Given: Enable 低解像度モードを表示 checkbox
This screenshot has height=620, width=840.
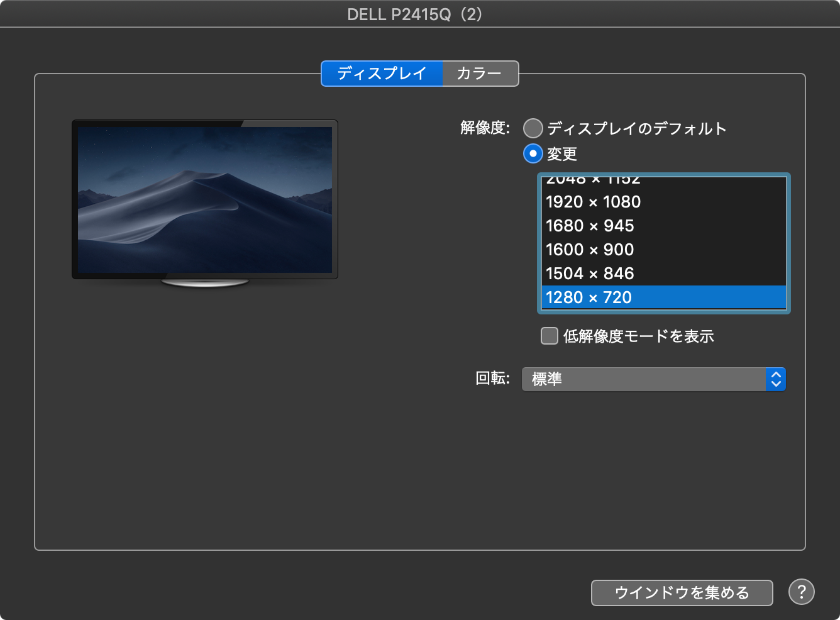Looking at the screenshot, I should pyautogui.click(x=550, y=336).
